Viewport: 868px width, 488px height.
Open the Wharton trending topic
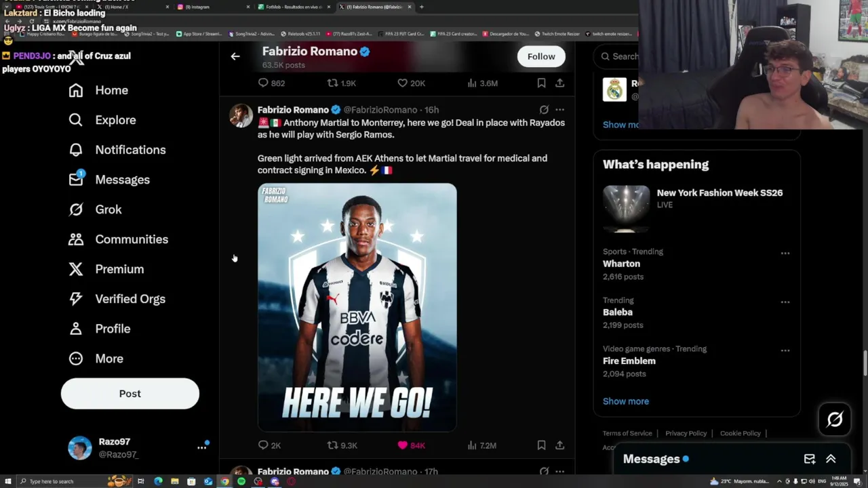tap(621, 264)
